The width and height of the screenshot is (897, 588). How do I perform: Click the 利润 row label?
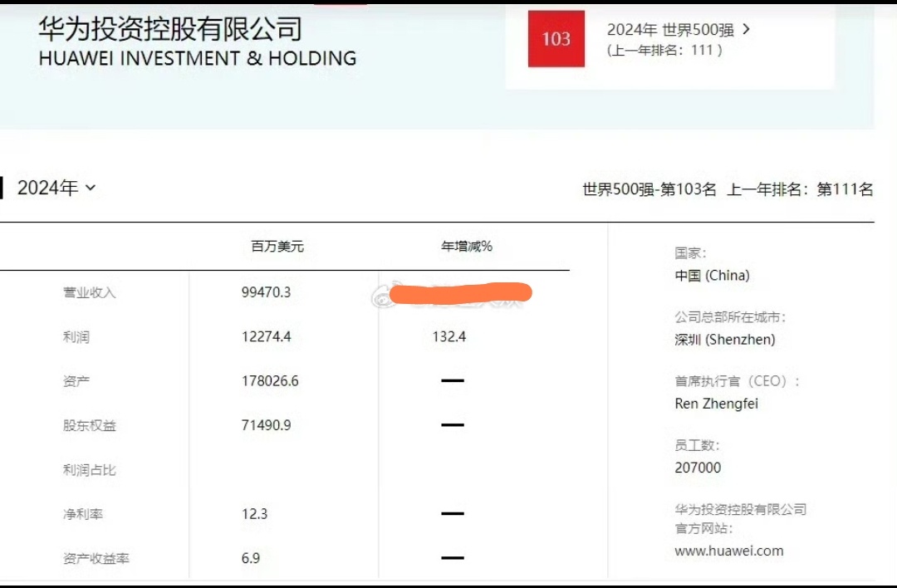pos(76,337)
